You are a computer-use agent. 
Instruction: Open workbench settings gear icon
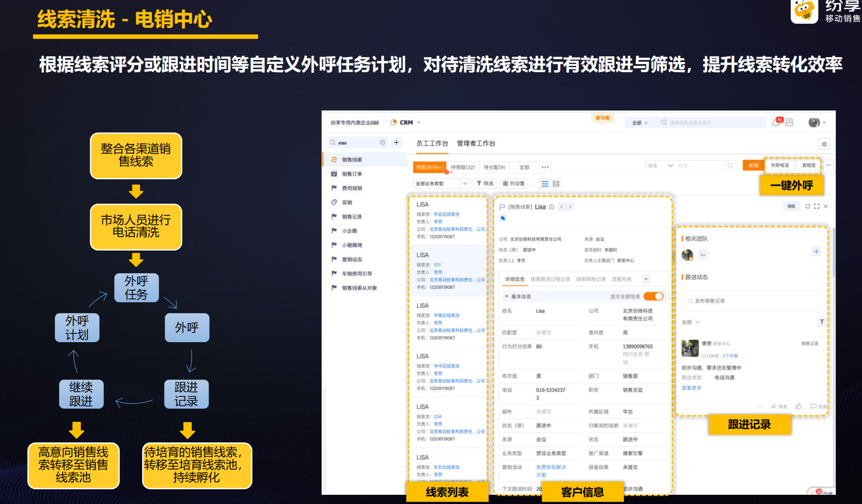coord(824,144)
